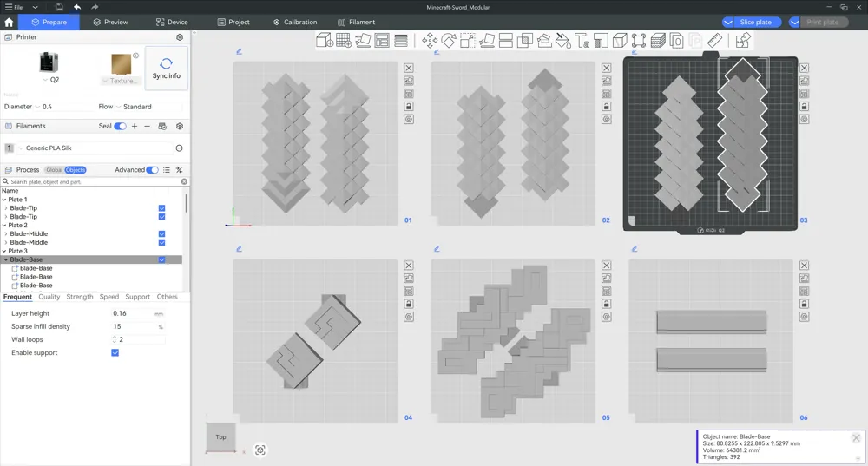Click the gold build plate thumbnail
This screenshot has height=466, width=868.
122,64
